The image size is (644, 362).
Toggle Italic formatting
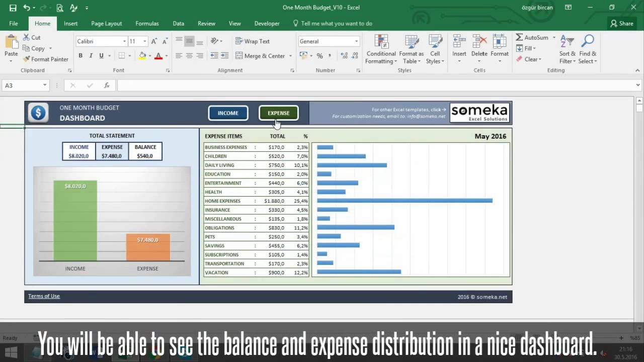pyautogui.click(x=91, y=56)
